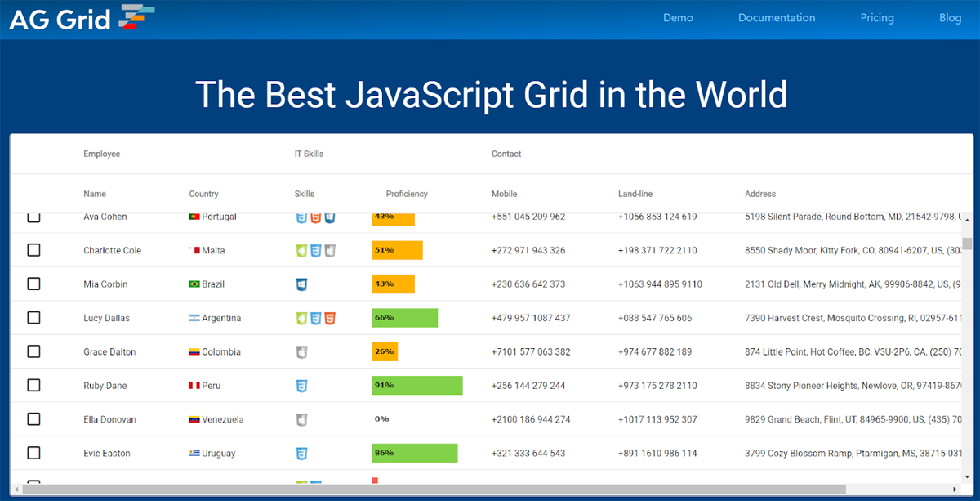This screenshot has width=980, height=501.
Task: Click the CSS3 icon in Evie Easton's row
Action: coord(301,453)
